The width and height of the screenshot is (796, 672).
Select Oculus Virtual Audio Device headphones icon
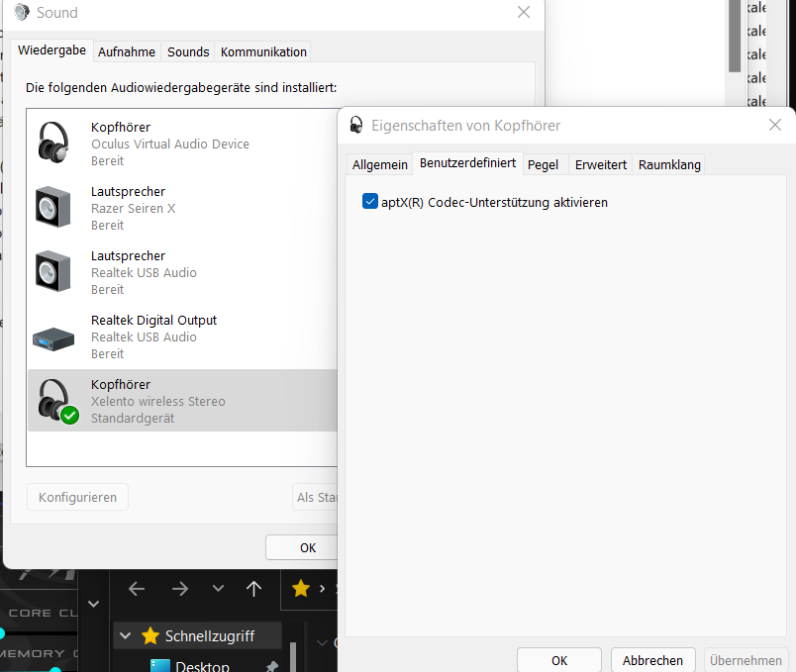coord(53,143)
